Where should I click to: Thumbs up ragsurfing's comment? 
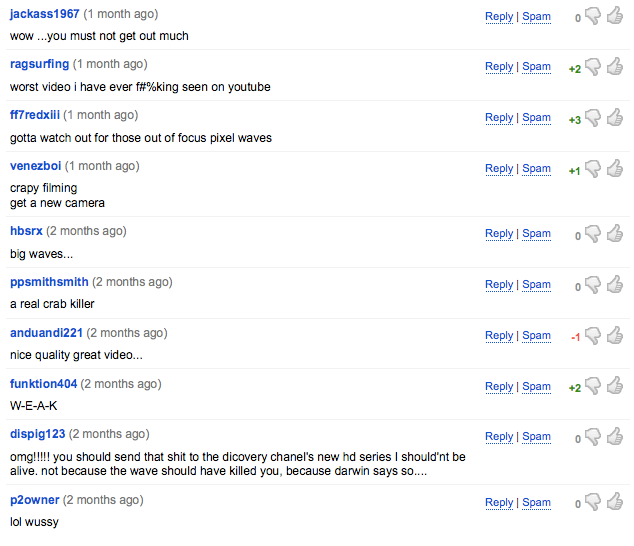click(614, 66)
